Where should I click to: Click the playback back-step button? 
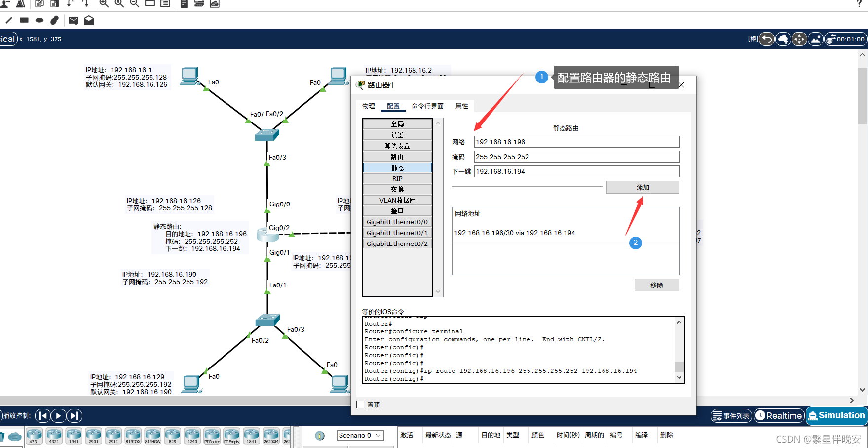[43, 416]
